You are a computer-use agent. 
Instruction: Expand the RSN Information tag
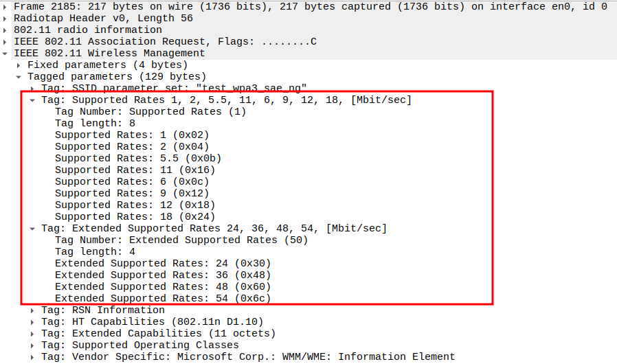(x=33, y=310)
